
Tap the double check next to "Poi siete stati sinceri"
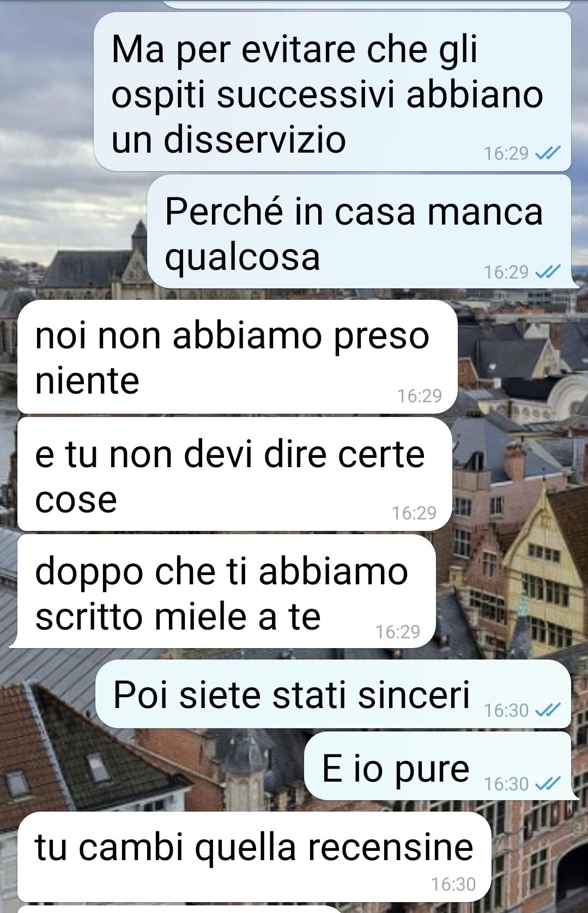[x=548, y=710]
